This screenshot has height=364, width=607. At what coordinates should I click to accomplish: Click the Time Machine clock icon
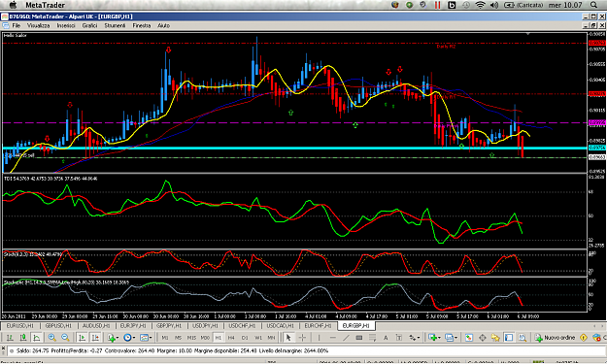coord(466,5)
